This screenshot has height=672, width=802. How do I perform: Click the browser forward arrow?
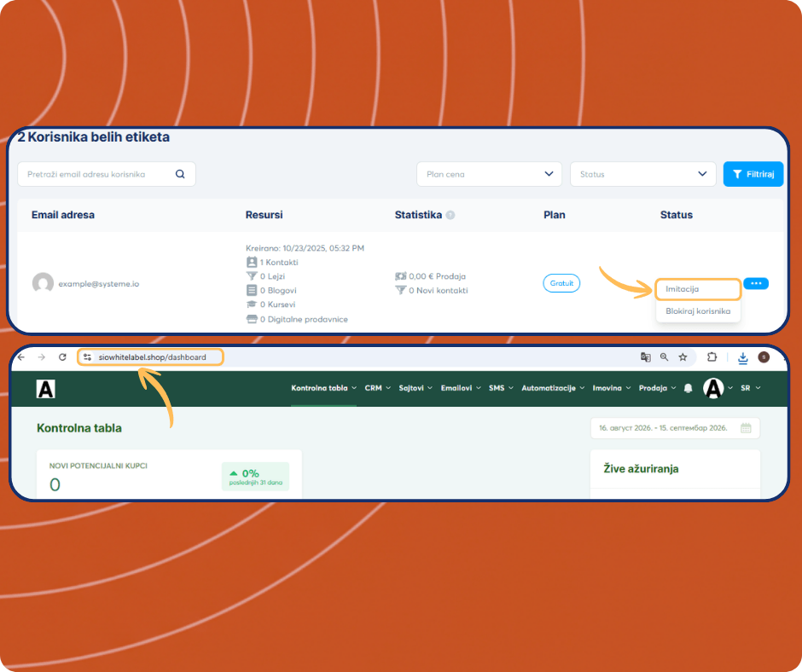point(42,357)
